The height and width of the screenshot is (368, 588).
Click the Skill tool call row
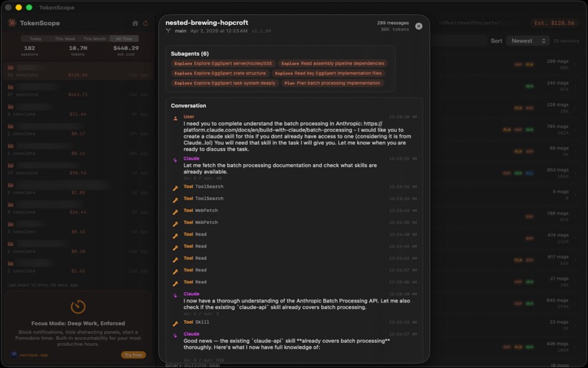[295, 322]
